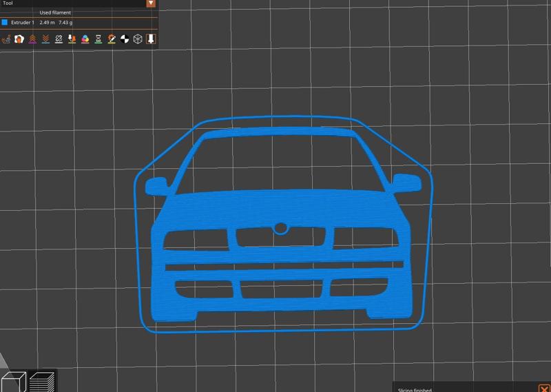Toggle Wipe moves visibility icon
551x392 pixels.
19,39
